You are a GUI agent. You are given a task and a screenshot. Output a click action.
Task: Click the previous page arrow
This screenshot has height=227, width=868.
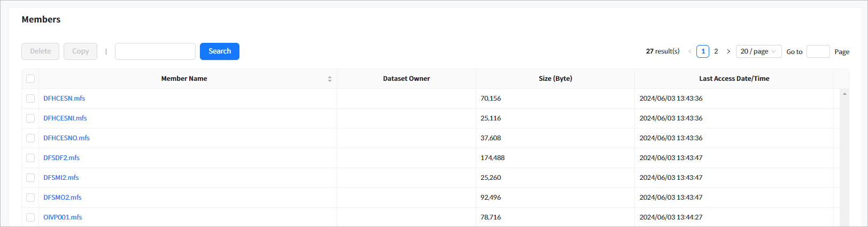pyautogui.click(x=689, y=51)
